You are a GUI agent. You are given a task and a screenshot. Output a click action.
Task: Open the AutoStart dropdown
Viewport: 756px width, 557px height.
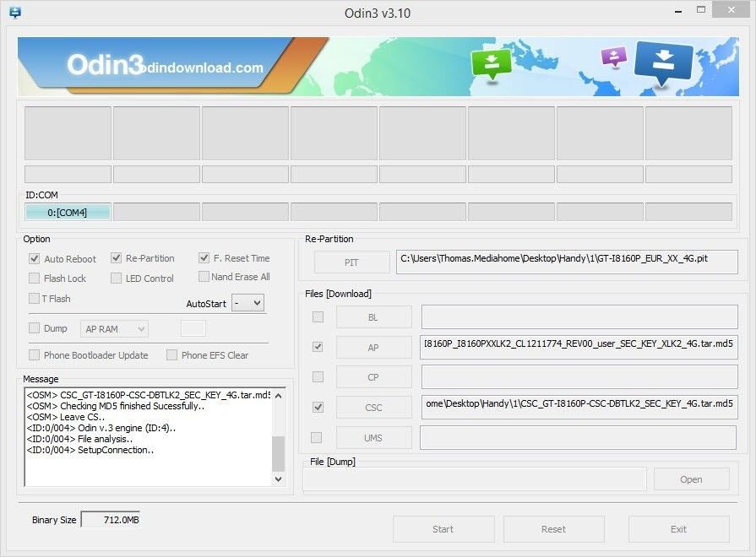pyautogui.click(x=247, y=303)
